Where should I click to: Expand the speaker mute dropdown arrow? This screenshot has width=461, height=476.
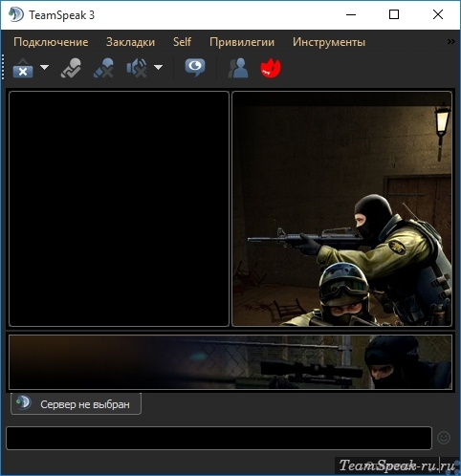158,68
